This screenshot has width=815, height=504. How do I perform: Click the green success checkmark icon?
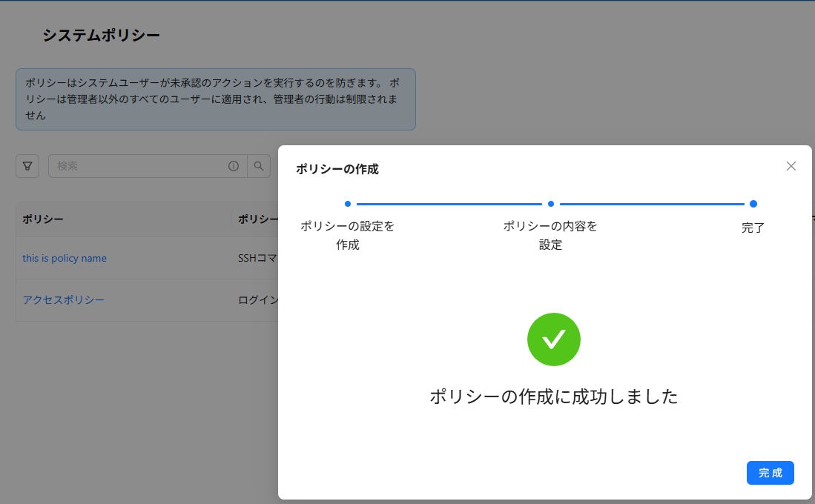coord(553,339)
